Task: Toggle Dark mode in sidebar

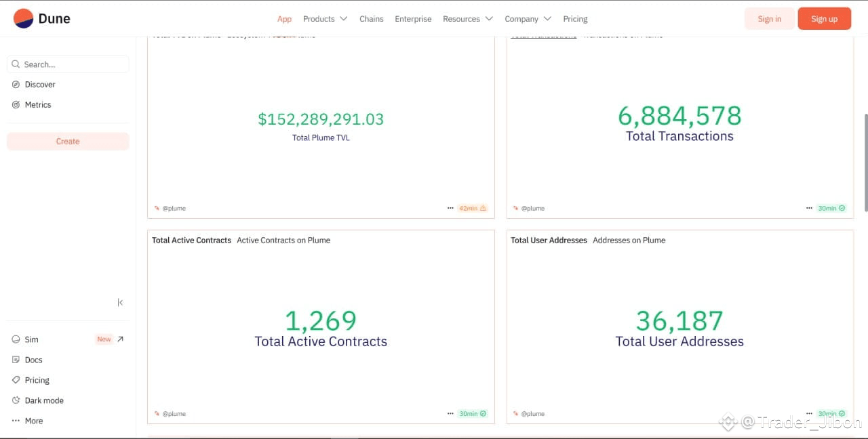Action: pyautogui.click(x=44, y=400)
